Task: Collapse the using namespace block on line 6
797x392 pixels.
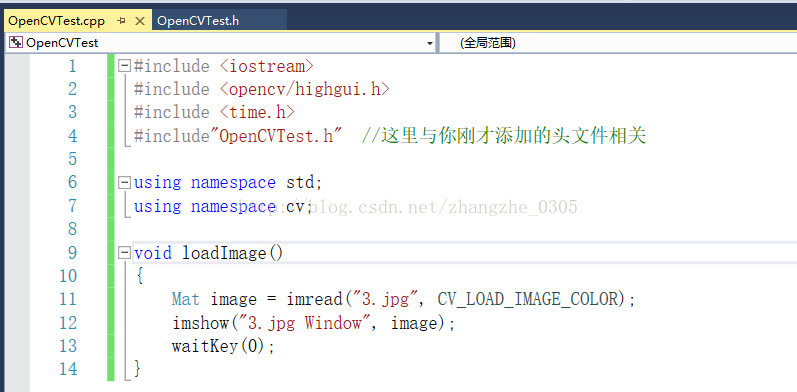Action: (125, 182)
